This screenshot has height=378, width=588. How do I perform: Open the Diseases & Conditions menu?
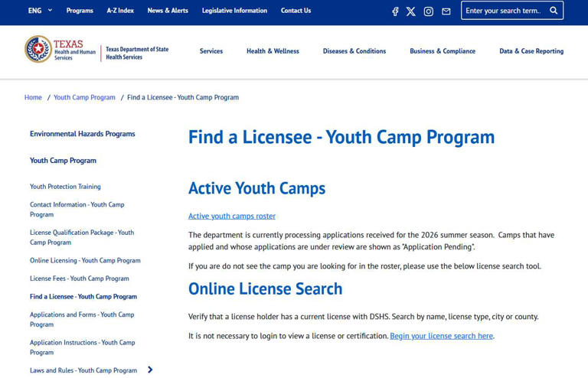354,51
